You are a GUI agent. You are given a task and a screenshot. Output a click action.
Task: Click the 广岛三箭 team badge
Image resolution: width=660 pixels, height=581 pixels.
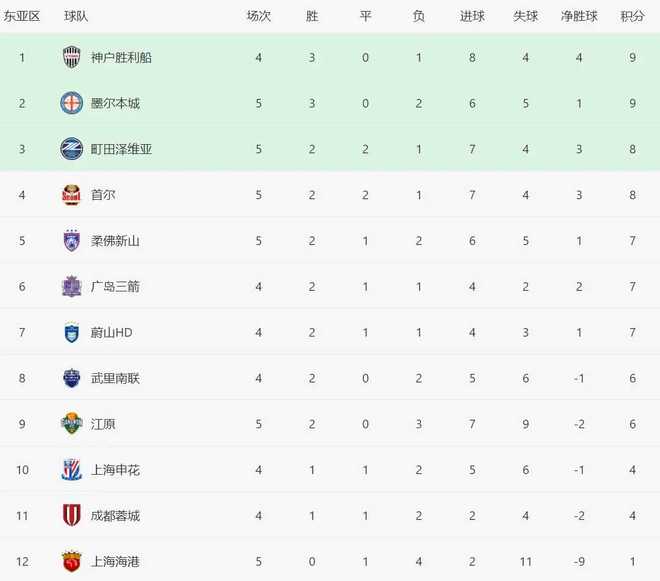coord(71,286)
